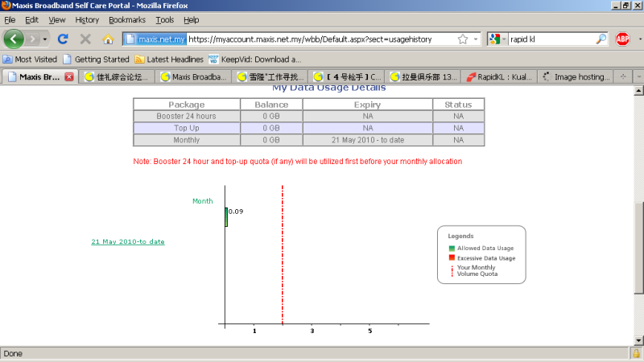Switch to the 佳礼综合论坛 tab
Screen dimensions: 644x362
(x=117, y=76)
